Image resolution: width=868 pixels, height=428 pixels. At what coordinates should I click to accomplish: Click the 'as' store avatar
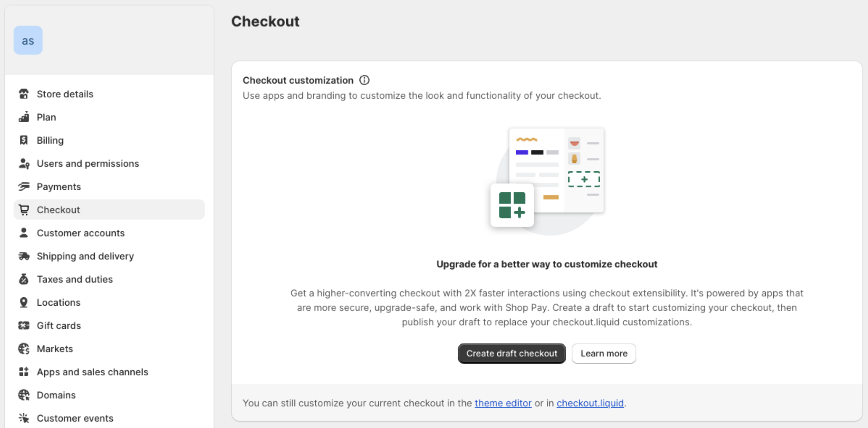point(28,40)
